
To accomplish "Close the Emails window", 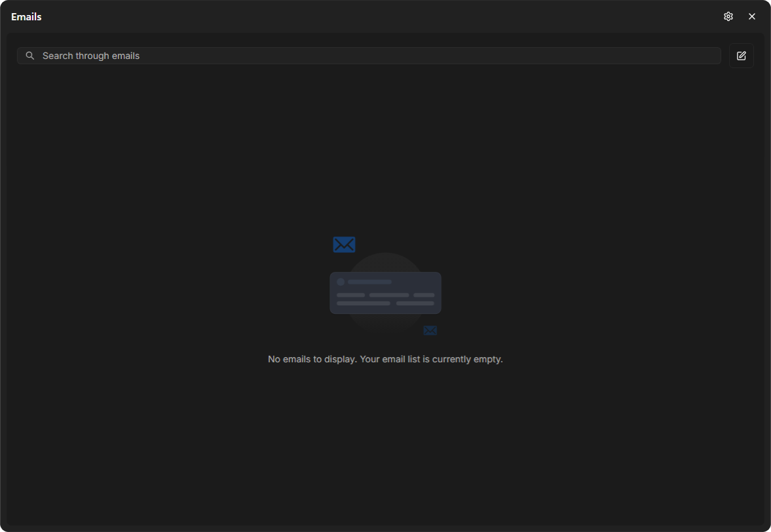I will click(x=752, y=17).
